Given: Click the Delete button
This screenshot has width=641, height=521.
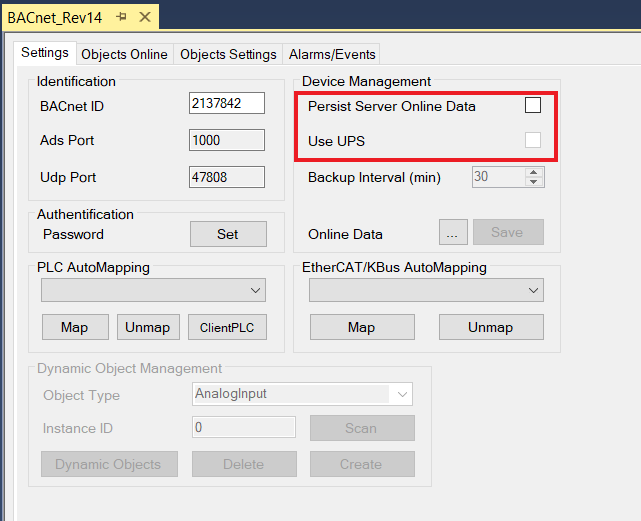Looking at the screenshot, I should pyautogui.click(x=244, y=464).
